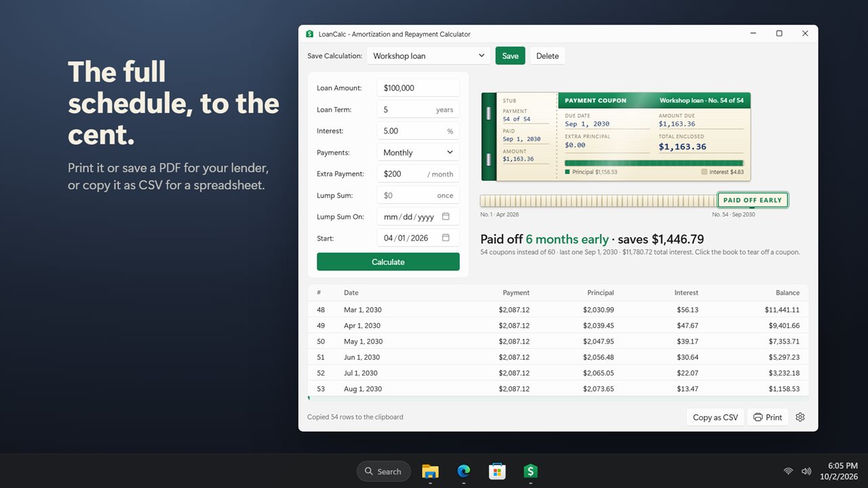The image size is (868, 488).
Task: Click the Balance column header
Action: tap(787, 293)
